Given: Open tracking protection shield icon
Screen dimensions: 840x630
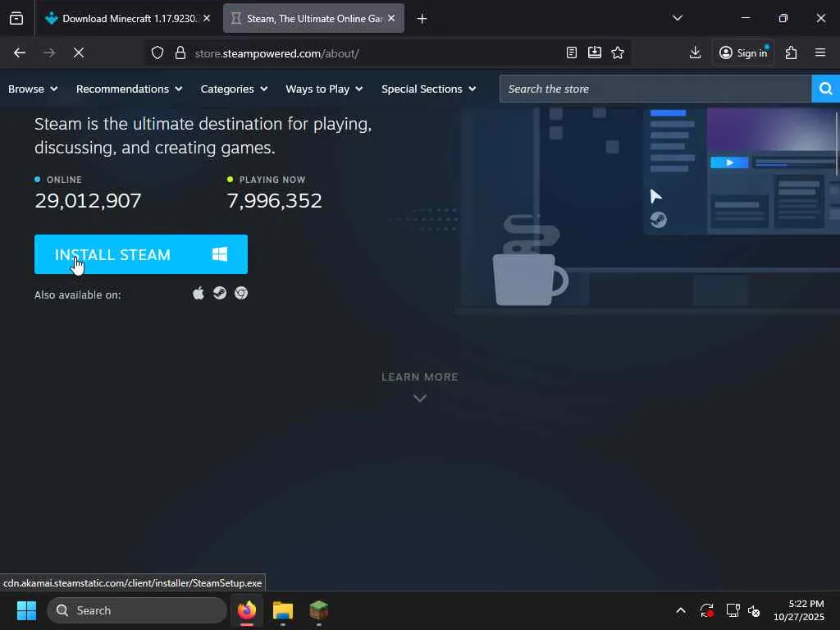Looking at the screenshot, I should pos(157,52).
